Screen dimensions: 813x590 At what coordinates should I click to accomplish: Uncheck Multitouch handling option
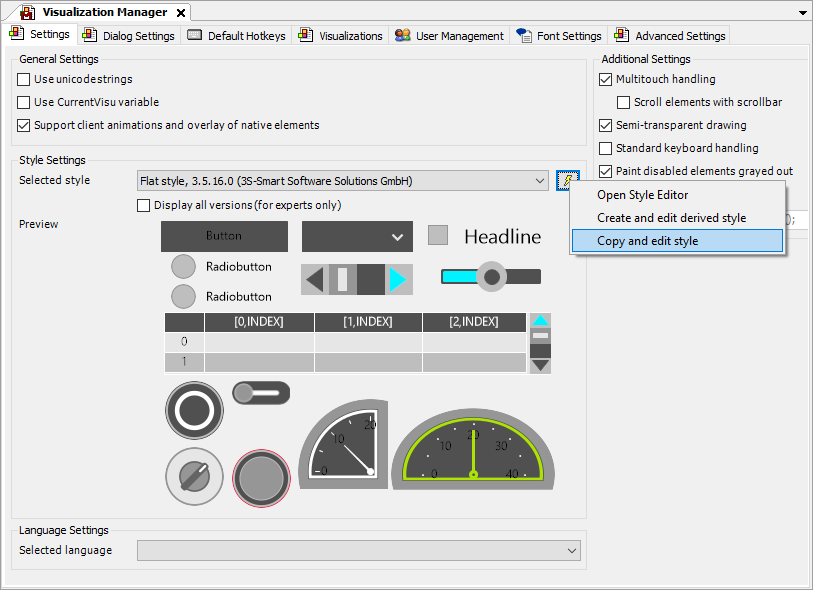coord(605,79)
